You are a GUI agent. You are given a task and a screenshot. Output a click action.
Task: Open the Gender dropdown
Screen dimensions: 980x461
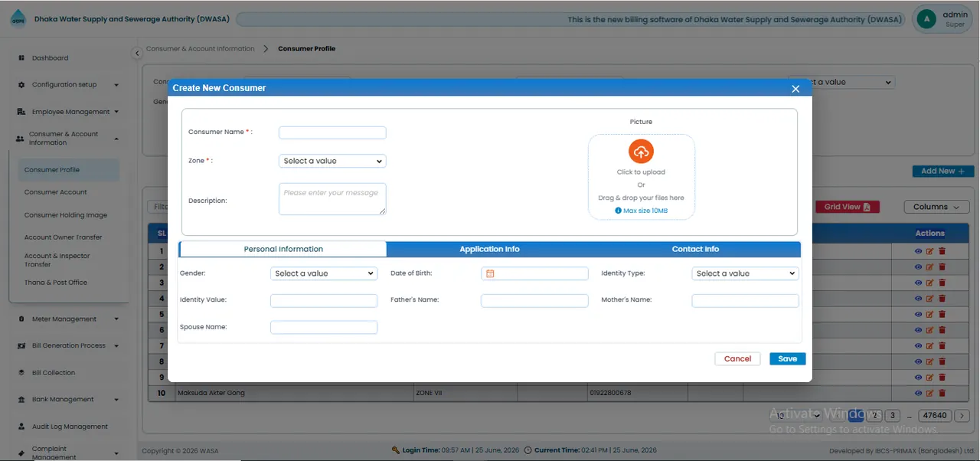pyautogui.click(x=324, y=273)
